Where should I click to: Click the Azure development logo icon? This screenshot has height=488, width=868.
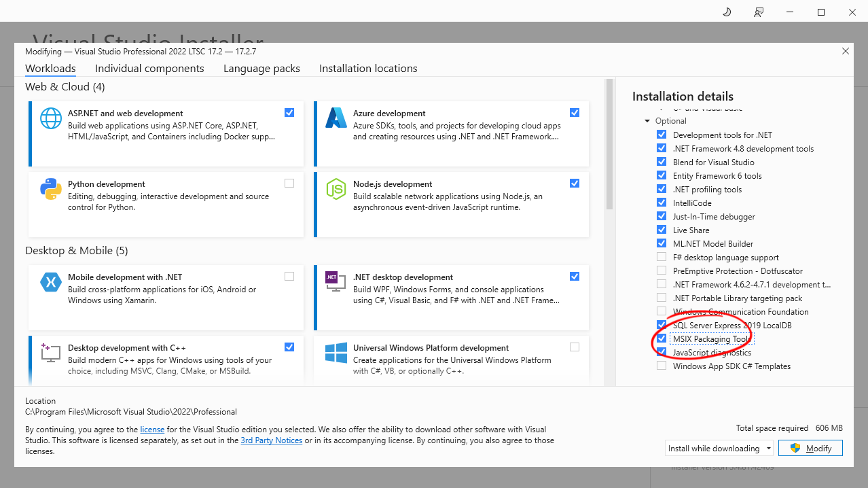pyautogui.click(x=336, y=118)
